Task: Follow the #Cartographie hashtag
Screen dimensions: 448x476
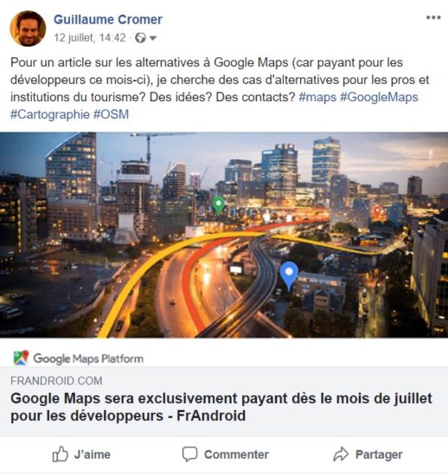Action: click(x=50, y=114)
